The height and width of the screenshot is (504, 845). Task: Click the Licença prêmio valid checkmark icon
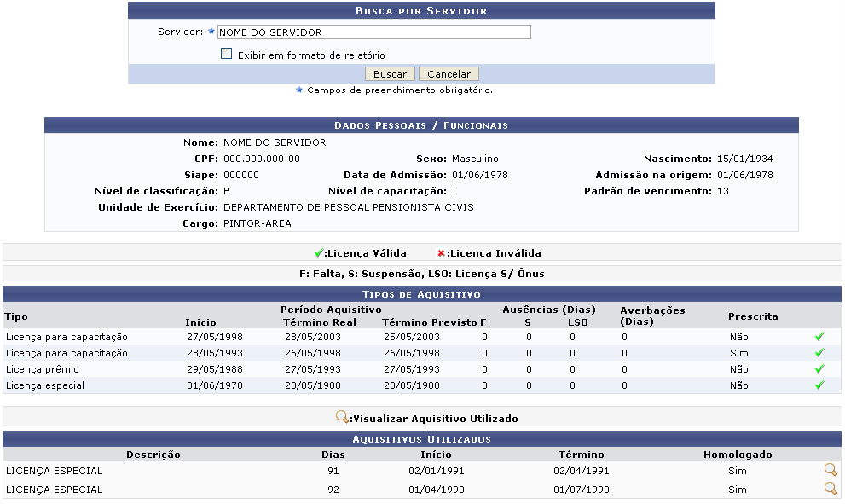[x=819, y=369]
